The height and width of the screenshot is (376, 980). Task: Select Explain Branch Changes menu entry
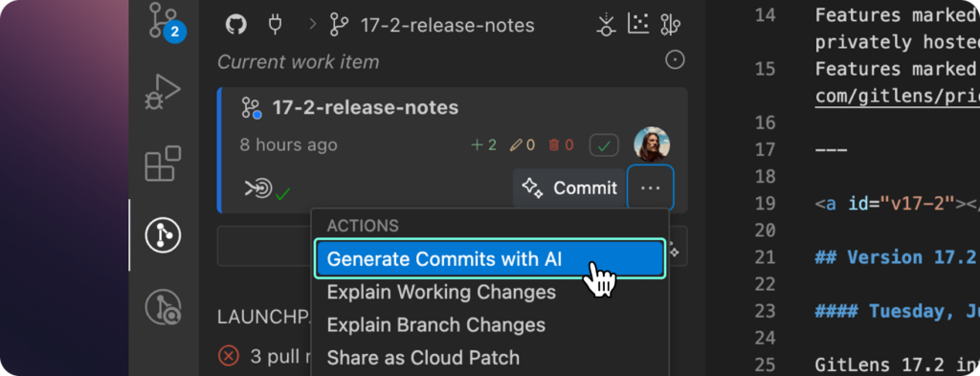point(436,324)
